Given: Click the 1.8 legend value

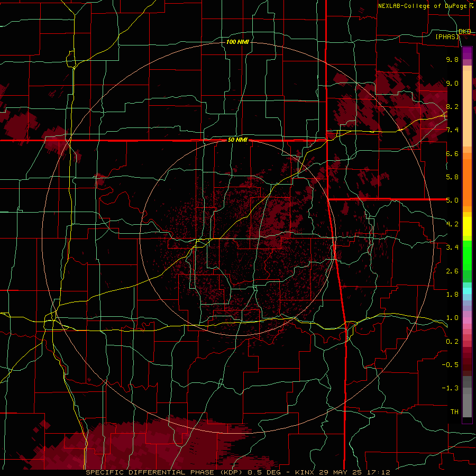Looking at the screenshot, I should click(x=452, y=295).
